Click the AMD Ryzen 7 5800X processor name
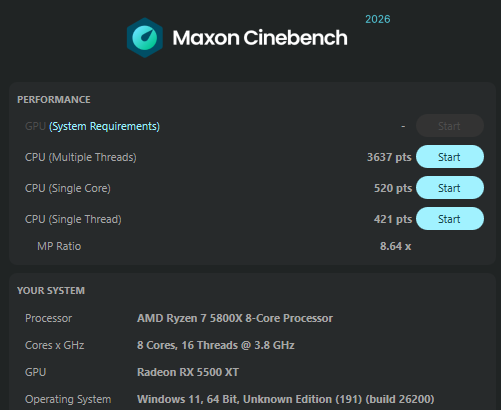 [x=235, y=318]
